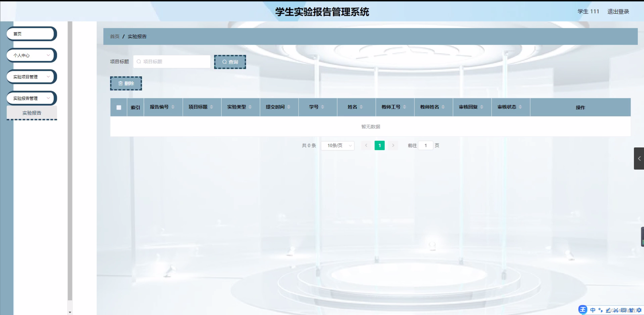Click the trash icon on the 删除 button
644x315 pixels.
click(x=121, y=83)
